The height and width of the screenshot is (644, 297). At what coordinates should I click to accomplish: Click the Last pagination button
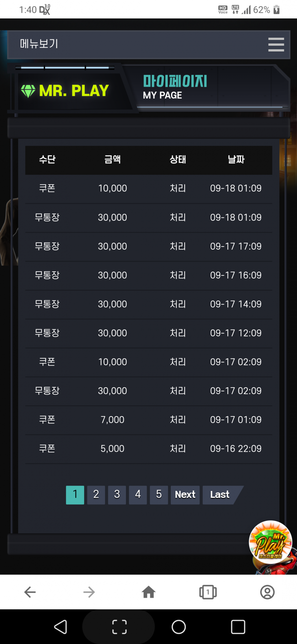click(x=220, y=495)
